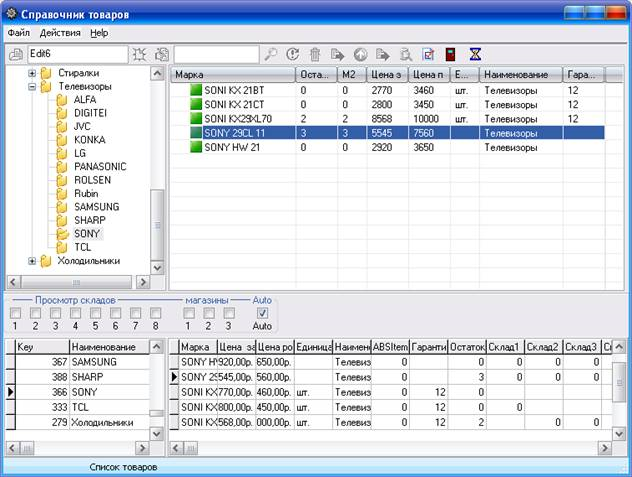632x477 pixels.
Task: Check warehouse checkbox 6 in Просмотр складов
Action: (x=115, y=313)
